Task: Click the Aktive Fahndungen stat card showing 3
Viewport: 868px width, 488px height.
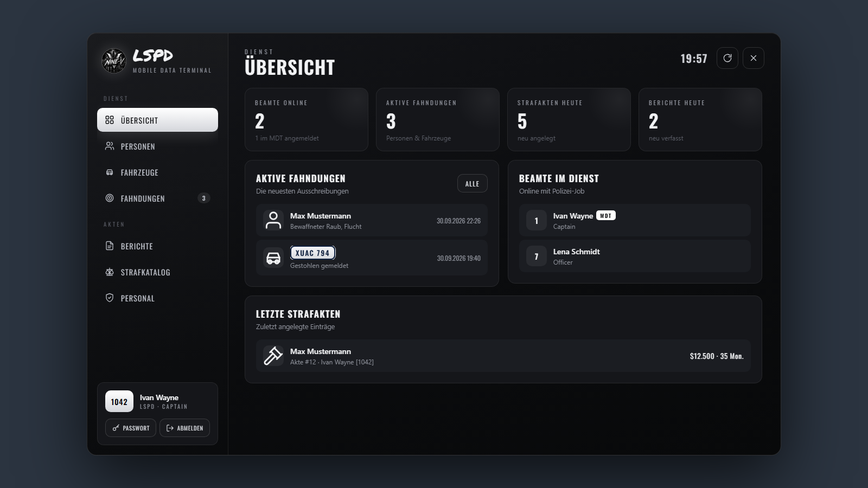Action: click(x=438, y=119)
